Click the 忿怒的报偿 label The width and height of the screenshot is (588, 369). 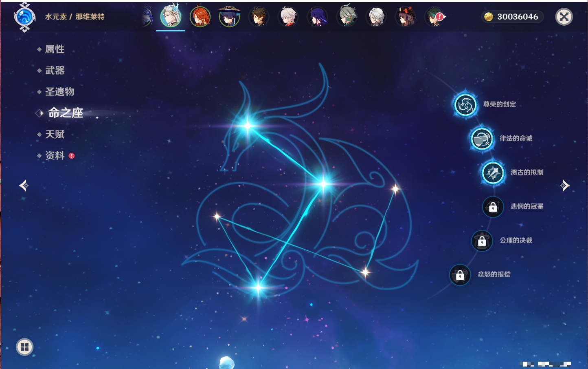click(494, 274)
